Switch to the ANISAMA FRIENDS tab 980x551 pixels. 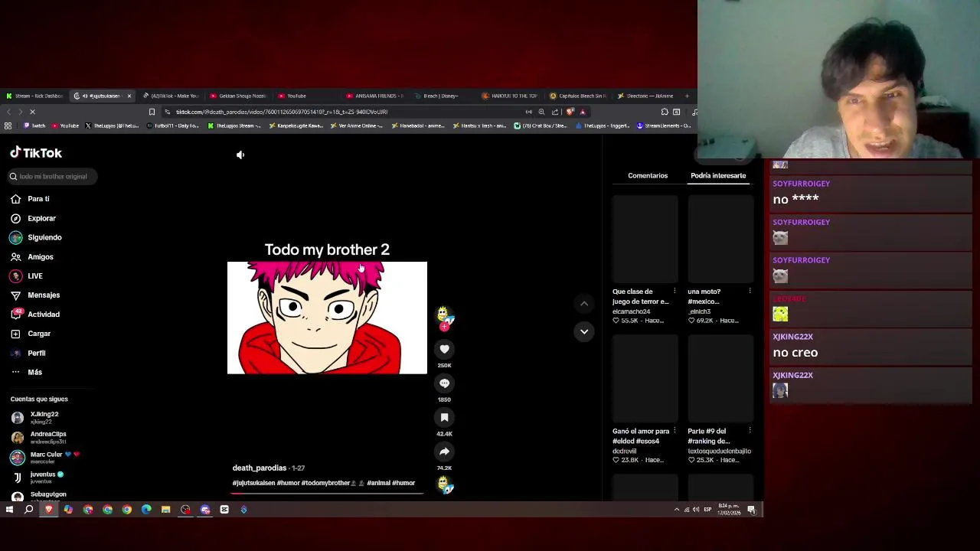coord(375,96)
